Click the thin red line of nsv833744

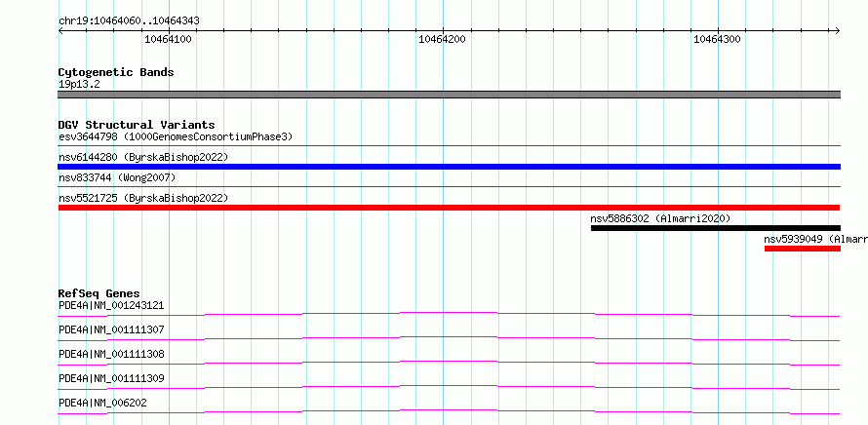click(449, 187)
